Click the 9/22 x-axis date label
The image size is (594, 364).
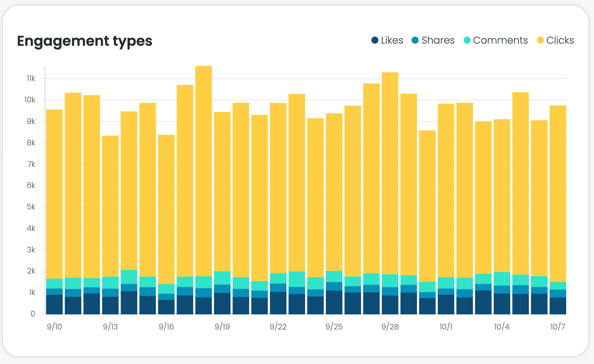[278, 327]
